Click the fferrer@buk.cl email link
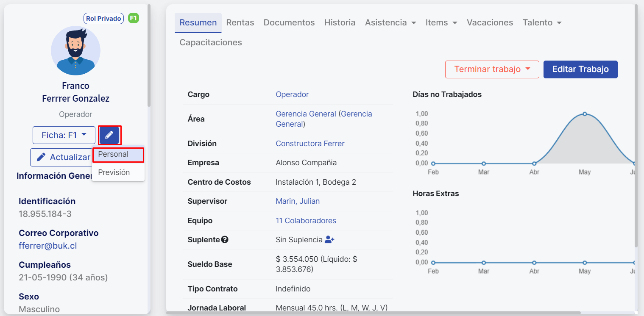The width and height of the screenshot is (644, 316). pos(48,246)
